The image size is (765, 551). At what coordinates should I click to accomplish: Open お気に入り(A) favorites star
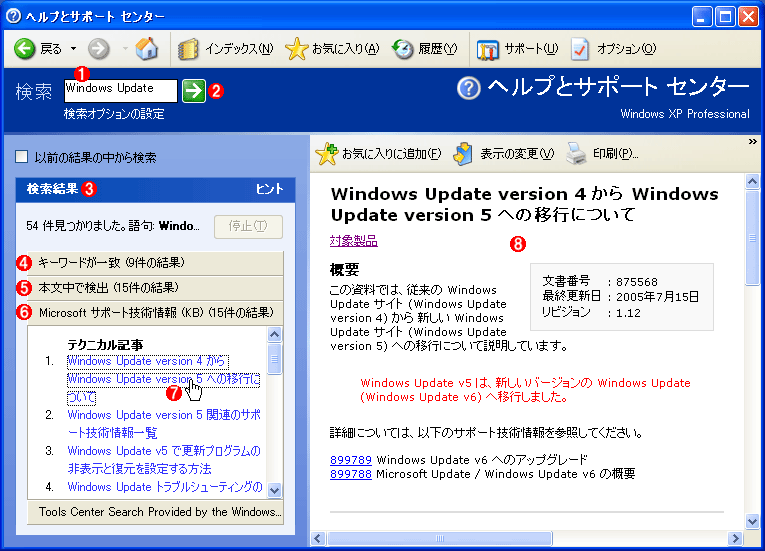pos(296,49)
